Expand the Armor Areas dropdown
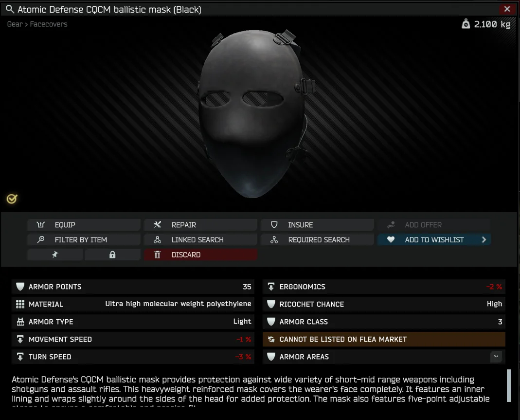This screenshot has width=520, height=420. (496, 357)
